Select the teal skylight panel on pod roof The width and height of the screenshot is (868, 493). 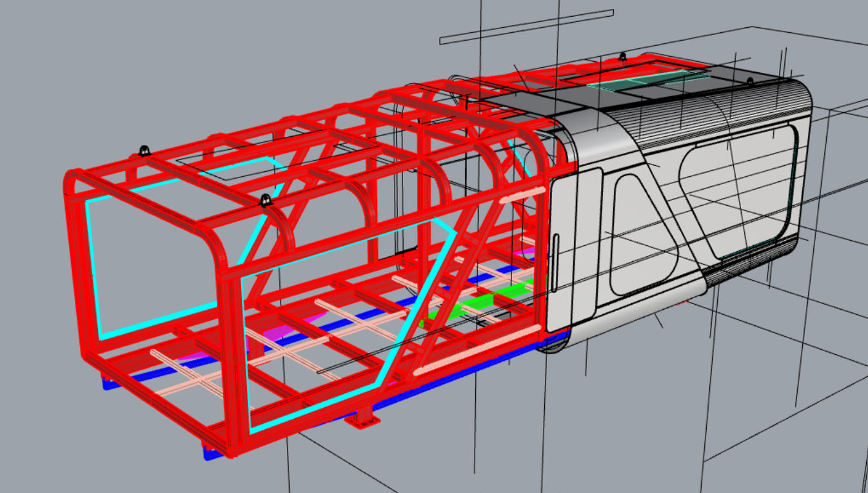[648, 81]
